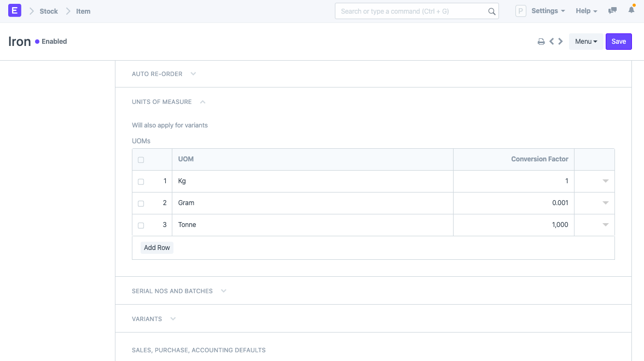Click Sales, Purchase, Accounting Defaults heading
Screen dimensions: 644x361
tap(199, 350)
